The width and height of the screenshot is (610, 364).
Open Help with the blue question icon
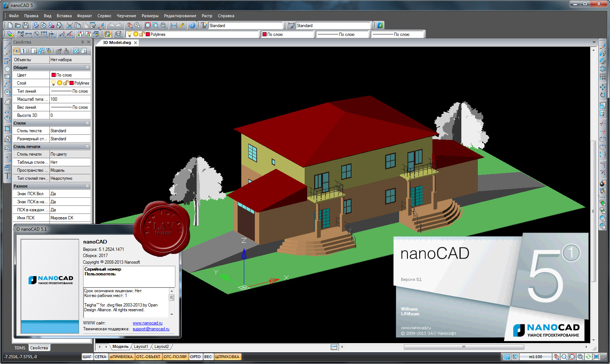coord(192,25)
